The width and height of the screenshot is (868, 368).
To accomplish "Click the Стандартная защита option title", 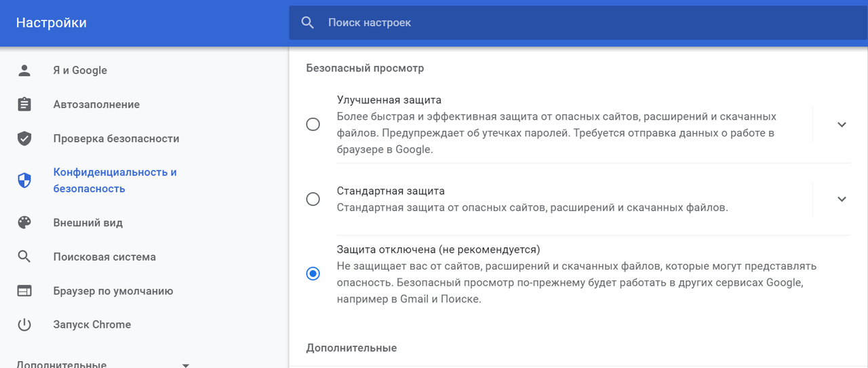I will coord(391,191).
